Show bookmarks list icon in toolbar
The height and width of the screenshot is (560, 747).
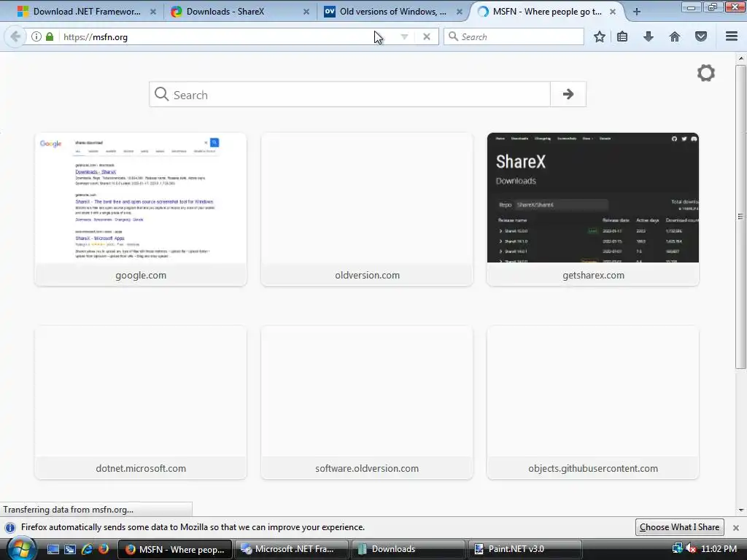click(x=622, y=36)
